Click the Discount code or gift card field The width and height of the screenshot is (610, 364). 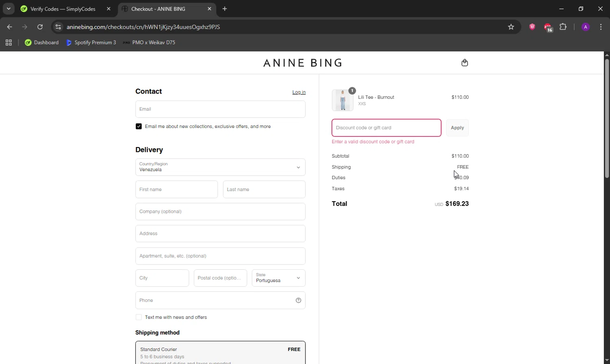pos(386,128)
